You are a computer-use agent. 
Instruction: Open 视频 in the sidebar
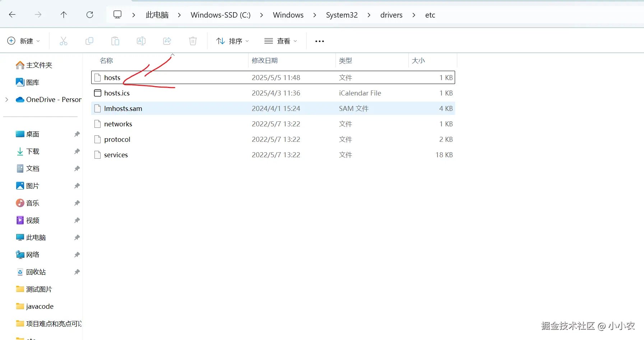pyautogui.click(x=28, y=220)
